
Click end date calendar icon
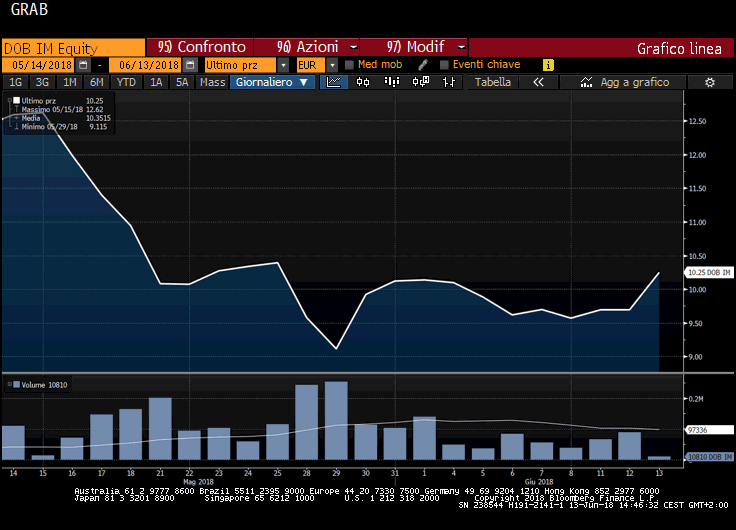pos(189,65)
